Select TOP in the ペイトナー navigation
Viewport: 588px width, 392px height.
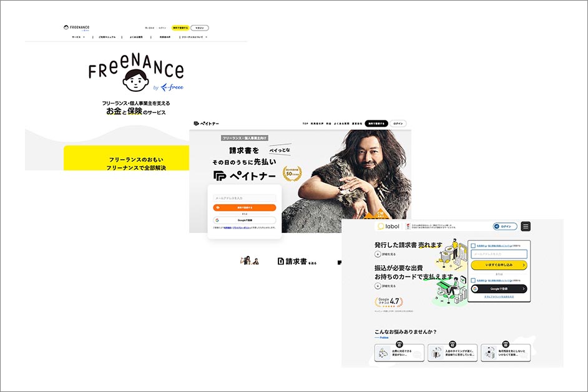[x=304, y=122]
